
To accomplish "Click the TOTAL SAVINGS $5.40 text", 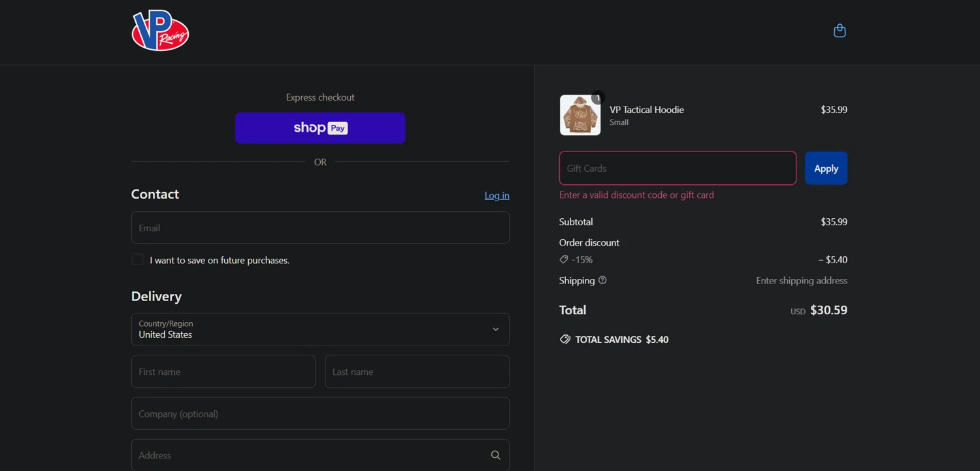I will [x=622, y=340].
